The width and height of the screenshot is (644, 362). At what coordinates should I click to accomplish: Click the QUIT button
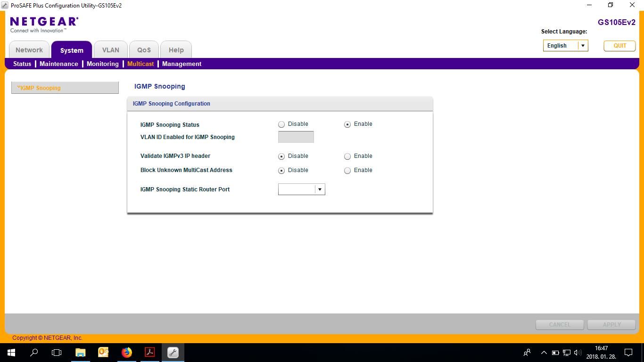click(x=620, y=46)
